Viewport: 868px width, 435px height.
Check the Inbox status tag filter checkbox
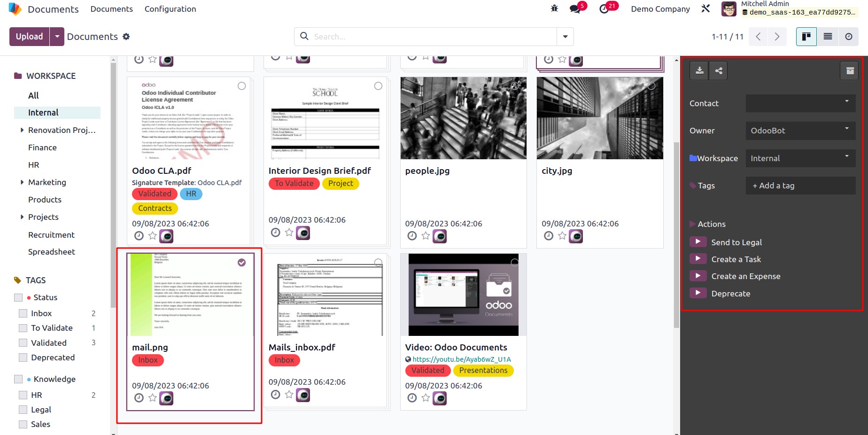point(23,313)
